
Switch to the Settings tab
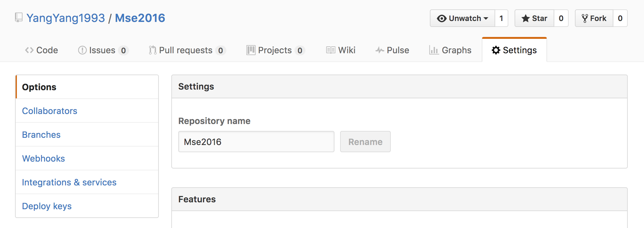coord(514,50)
